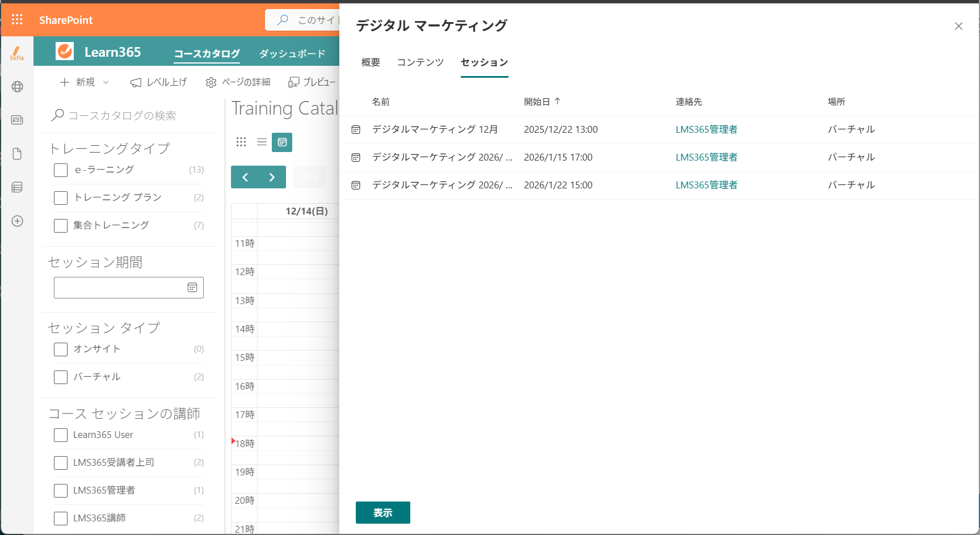Go to next calendar period
Screen dimensions: 980x535
click(x=272, y=177)
